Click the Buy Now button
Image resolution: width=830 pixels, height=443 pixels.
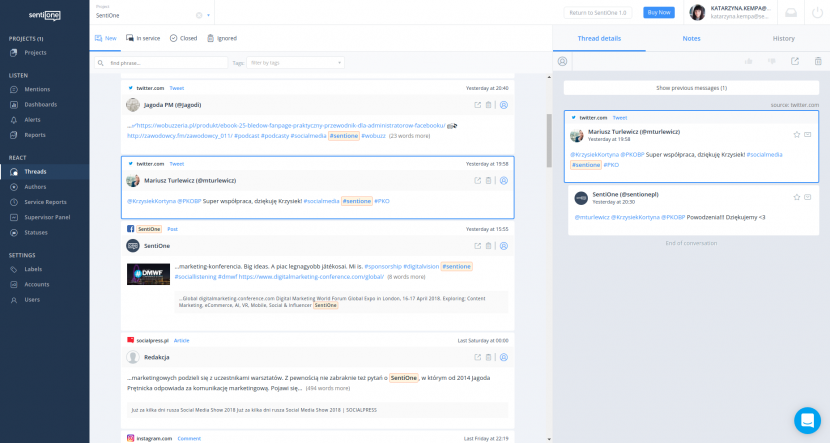coord(659,13)
